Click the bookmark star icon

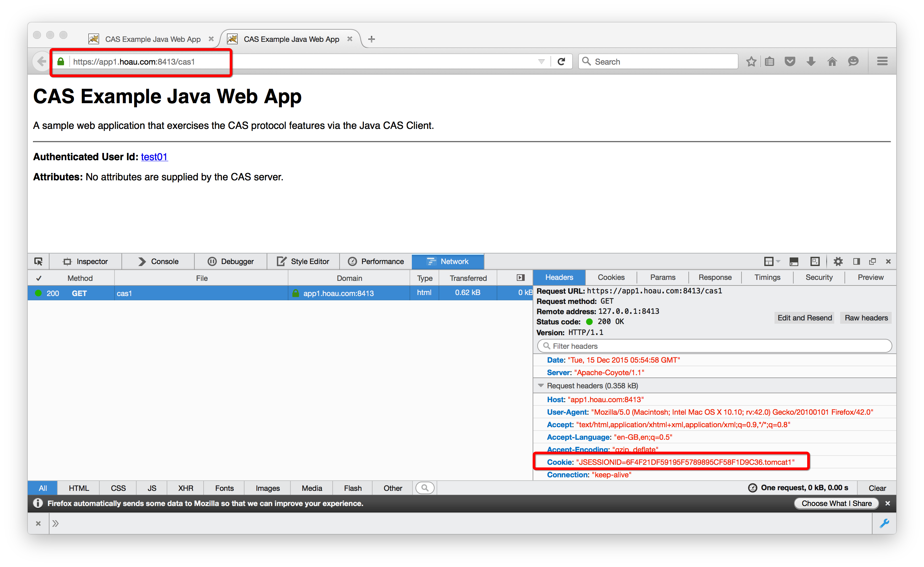pyautogui.click(x=751, y=62)
